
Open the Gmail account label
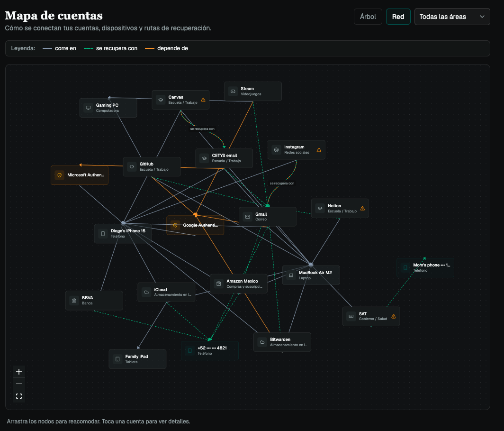261,214
